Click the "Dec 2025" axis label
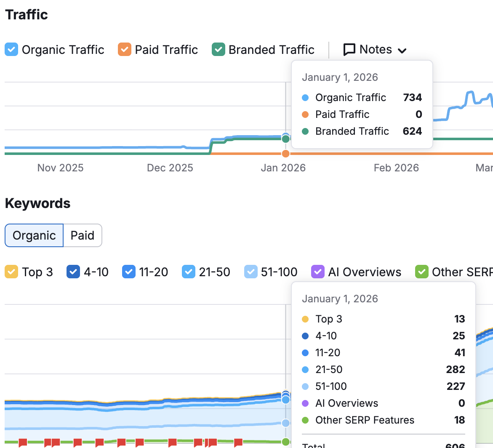The height and width of the screenshot is (448, 493). (x=170, y=168)
